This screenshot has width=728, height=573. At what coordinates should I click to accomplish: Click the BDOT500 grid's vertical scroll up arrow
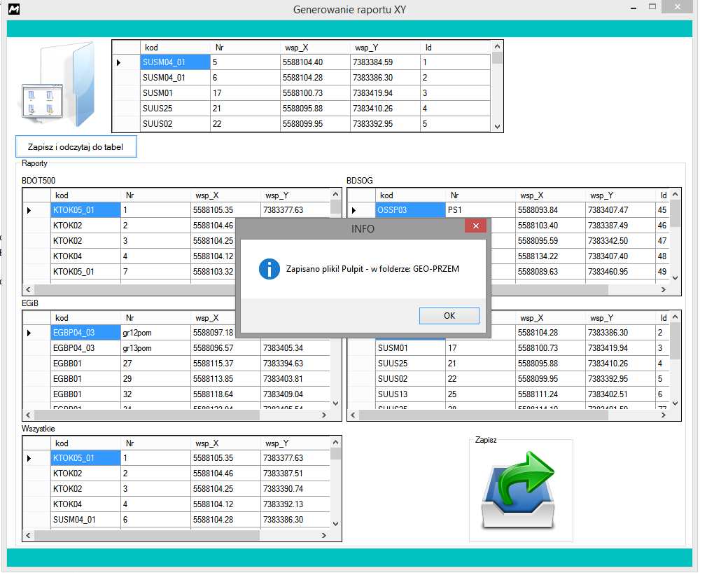(336, 194)
